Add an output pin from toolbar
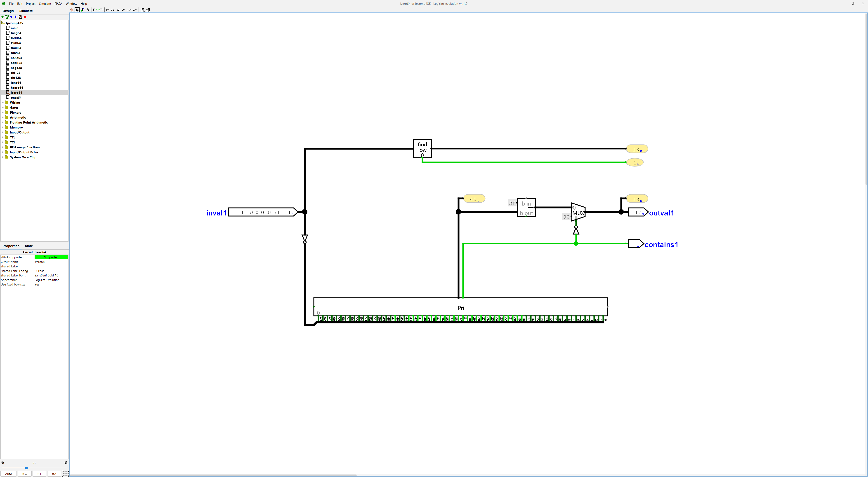This screenshot has height=477, width=868. coord(100,10)
